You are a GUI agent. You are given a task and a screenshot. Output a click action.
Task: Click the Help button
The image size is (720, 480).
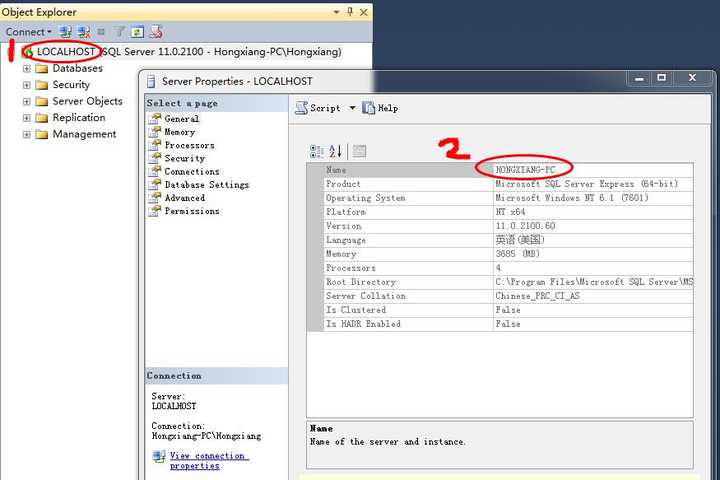tap(380, 108)
